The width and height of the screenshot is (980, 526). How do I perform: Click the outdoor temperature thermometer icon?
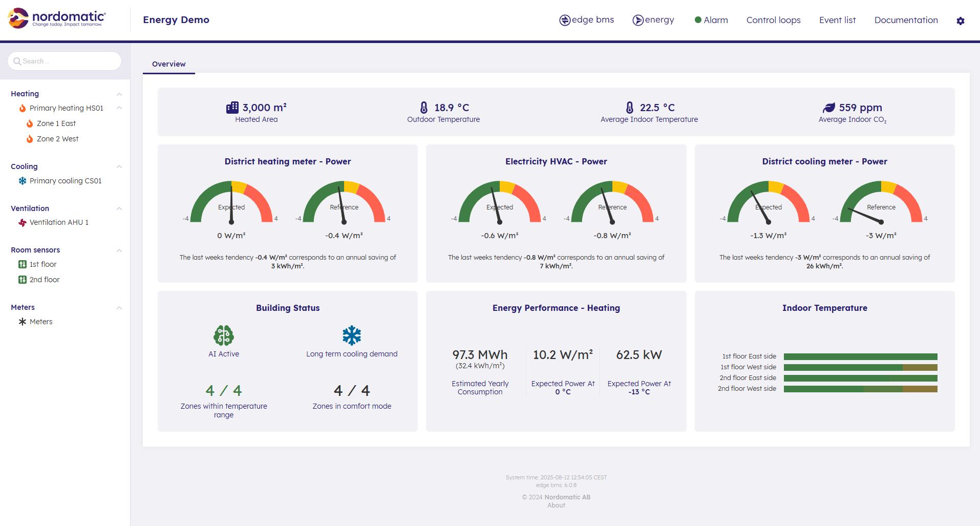[x=424, y=108]
